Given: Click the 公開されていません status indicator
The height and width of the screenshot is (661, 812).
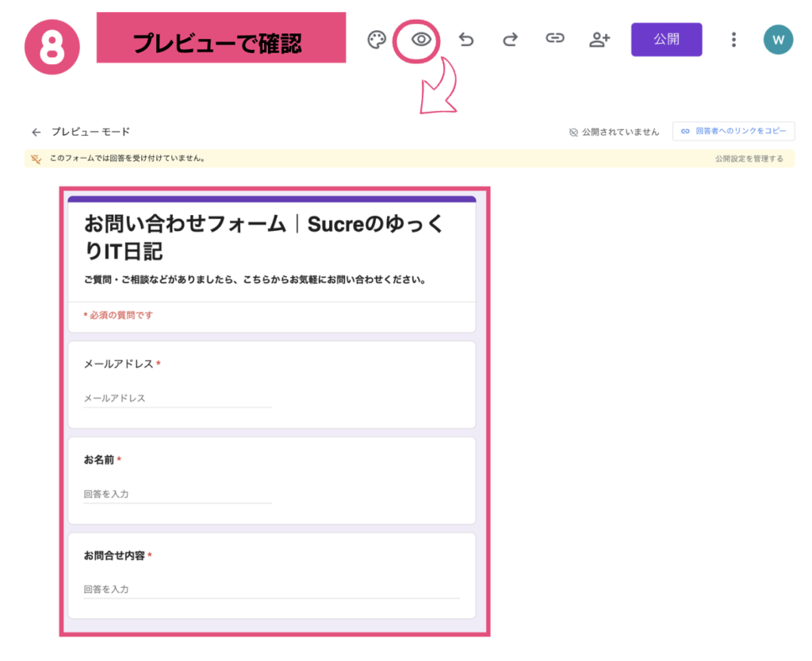Looking at the screenshot, I should [x=614, y=133].
